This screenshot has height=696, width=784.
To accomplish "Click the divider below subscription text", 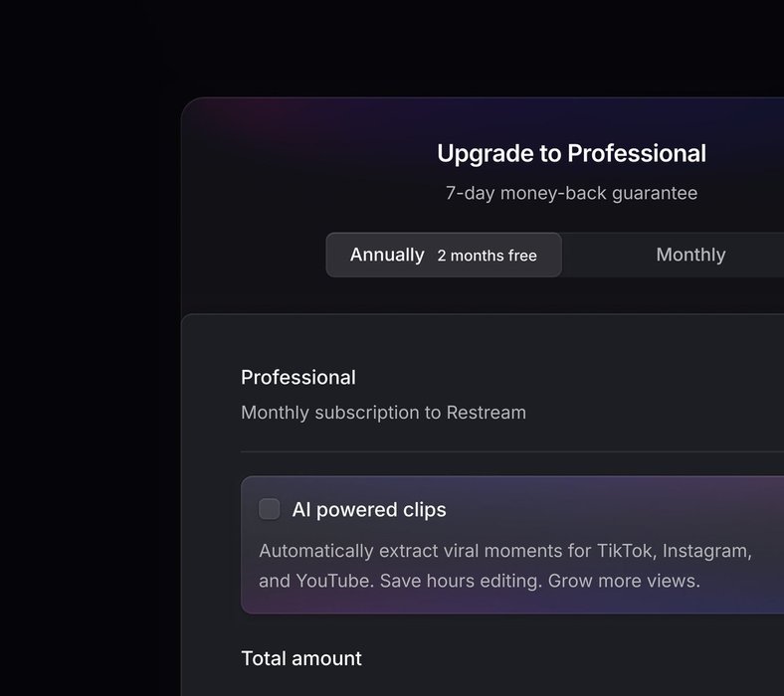I will pyautogui.click(x=497, y=451).
